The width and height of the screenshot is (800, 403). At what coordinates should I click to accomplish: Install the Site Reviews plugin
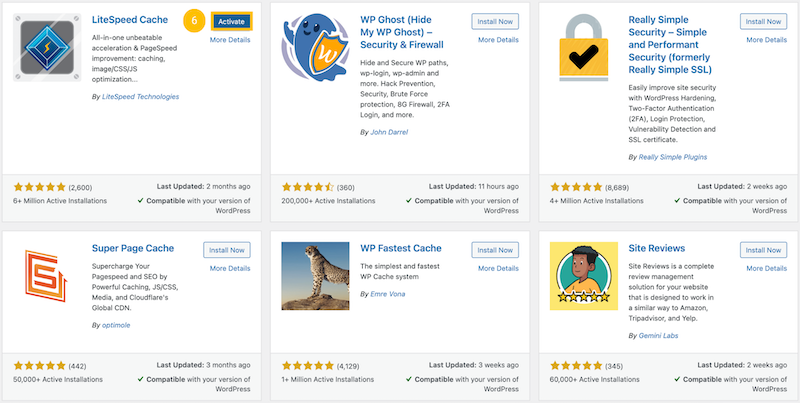click(763, 249)
